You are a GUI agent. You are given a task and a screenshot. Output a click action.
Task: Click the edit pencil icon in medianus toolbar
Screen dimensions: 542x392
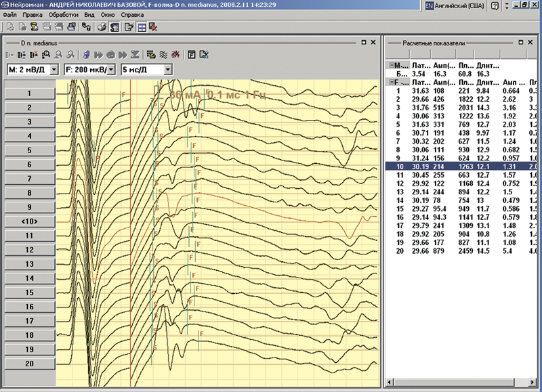pos(204,55)
